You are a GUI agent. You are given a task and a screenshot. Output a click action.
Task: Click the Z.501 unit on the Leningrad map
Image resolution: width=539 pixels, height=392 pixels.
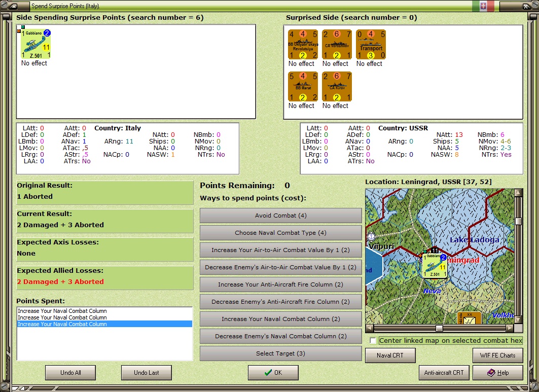pyautogui.click(x=435, y=265)
